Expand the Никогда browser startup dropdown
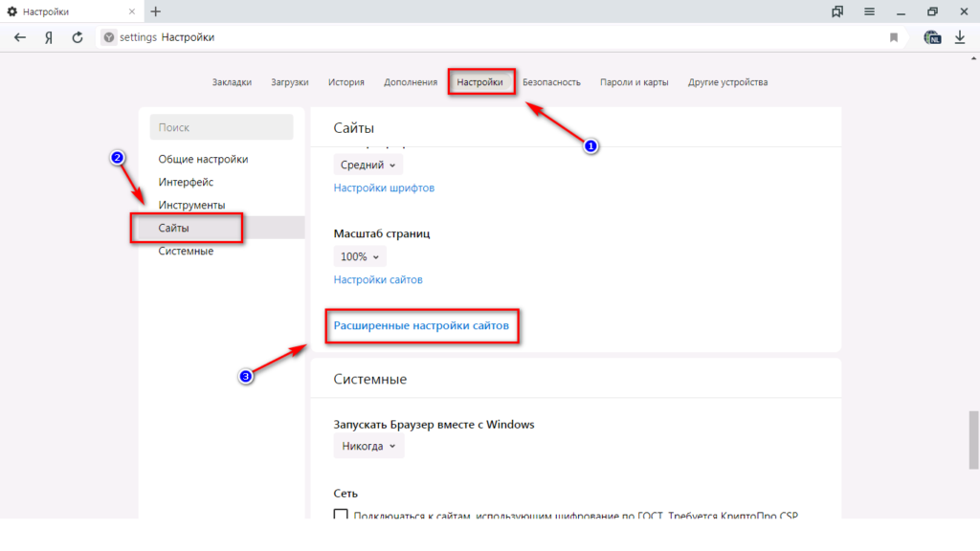This screenshot has height=551, width=980. (x=368, y=446)
